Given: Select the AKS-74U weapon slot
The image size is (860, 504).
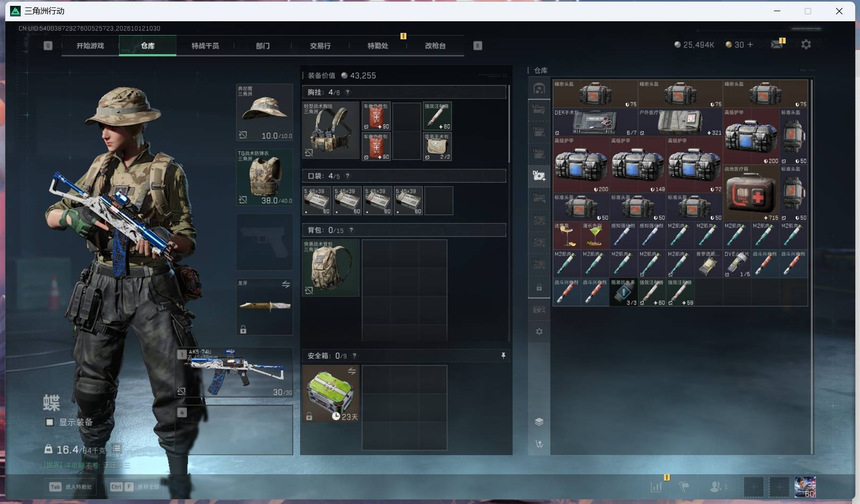Looking at the screenshot, I should tap(234, 372).
